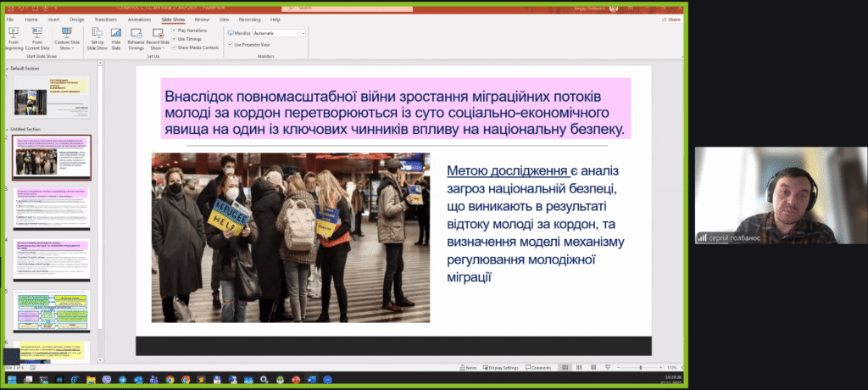The height and width of the screenshot is (390, 868).
Task: Click the Hide Slide icon
Action: (x=116, y=37)
